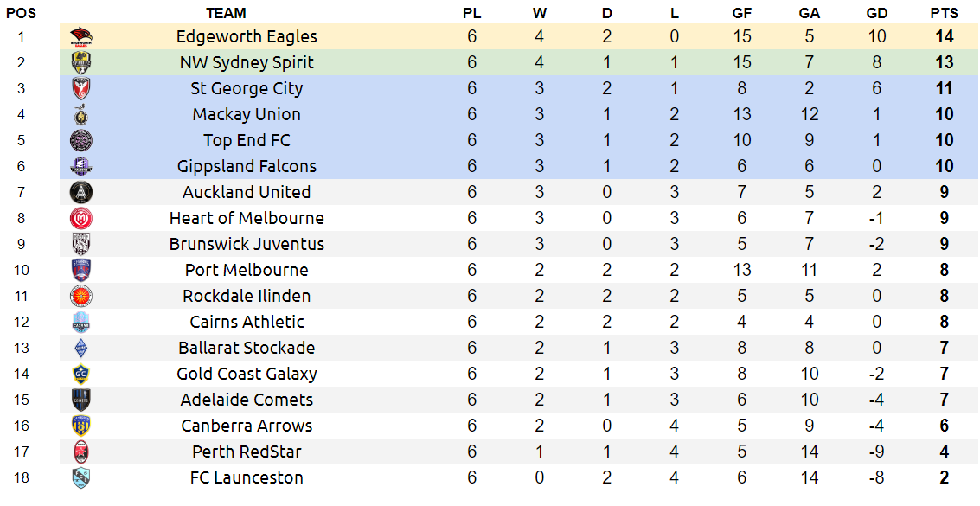The width and height of the screenshot is (980, 506).
Task: Select the Top End FC team name
Action: (x=247, y=140)
